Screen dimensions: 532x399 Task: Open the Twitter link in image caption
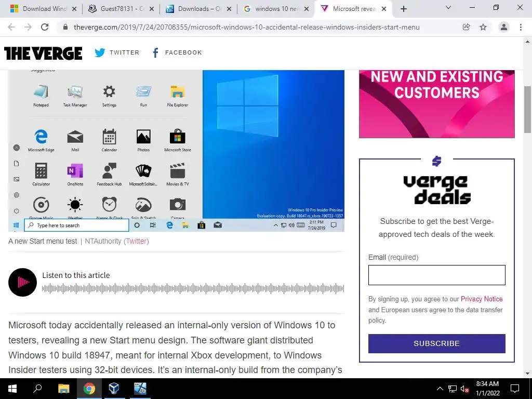[x=136, y=241]
